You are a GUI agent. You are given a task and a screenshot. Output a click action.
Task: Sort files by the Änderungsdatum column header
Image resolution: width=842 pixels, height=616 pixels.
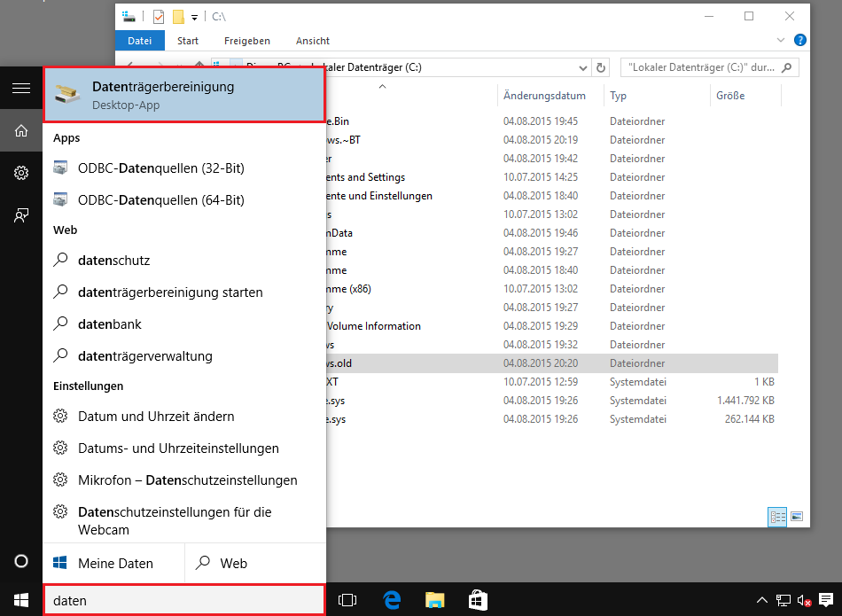point(544,96)
